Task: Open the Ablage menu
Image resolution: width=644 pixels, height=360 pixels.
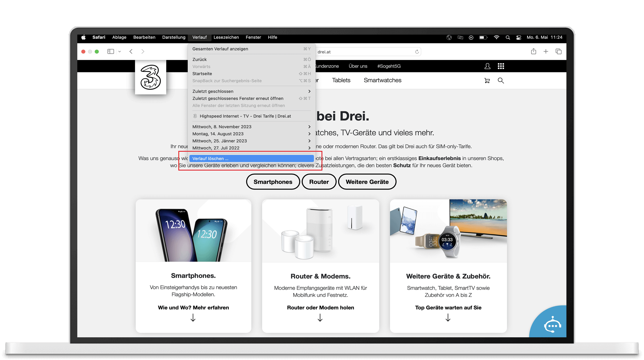Action: tap(119, 37)
